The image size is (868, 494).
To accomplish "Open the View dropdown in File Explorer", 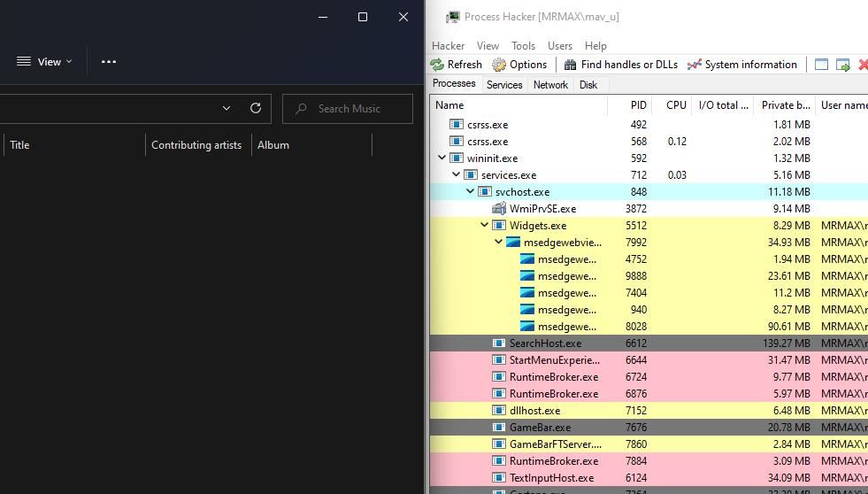I will [x=44, y=61].
